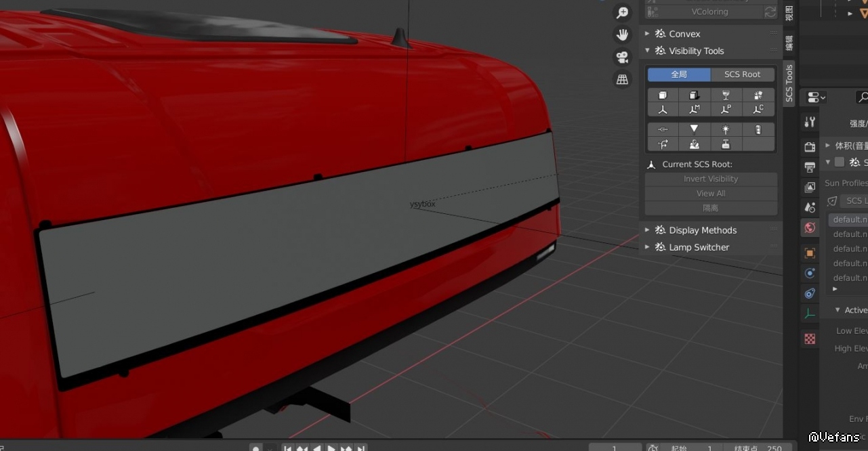Switch perspective/orthographic with grid icon
This screenshot has width=868, height=451.
[x=622, y=79]
